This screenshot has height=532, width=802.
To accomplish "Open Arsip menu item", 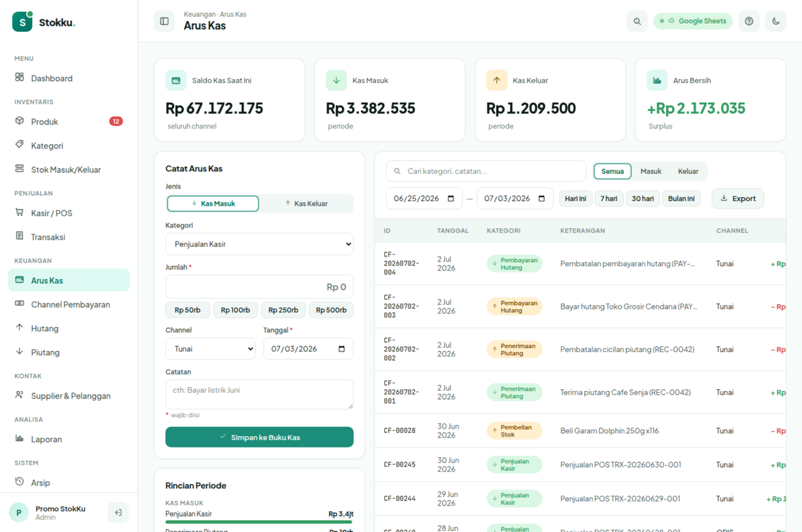I will [x=69, y=482].
